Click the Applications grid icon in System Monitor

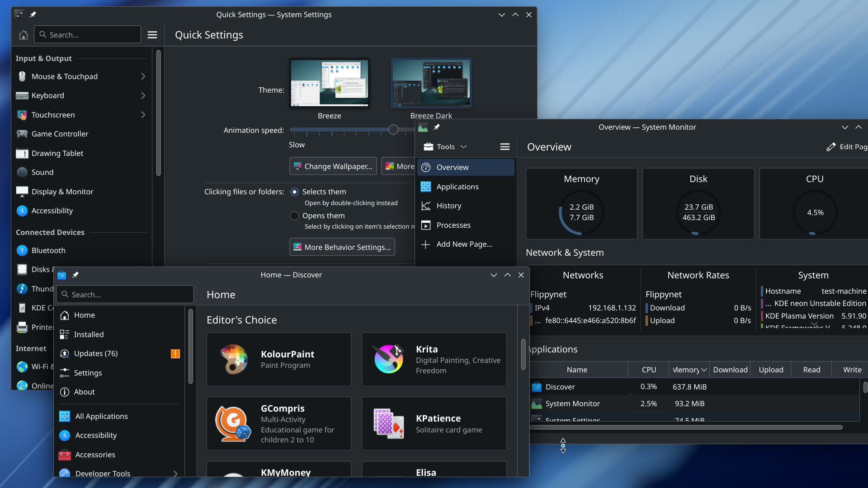(x=426, y=187)
